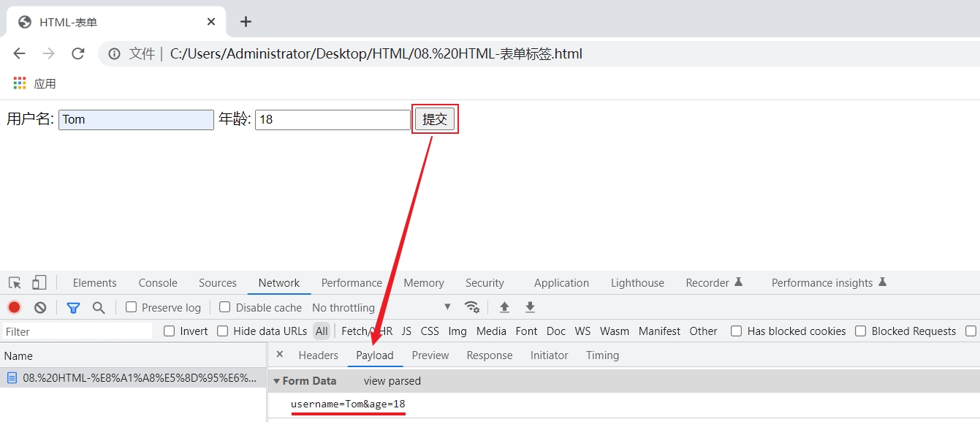Click the view parsed link
The height and width of the screenshot is (422, 980).
[x=392, y=381]
